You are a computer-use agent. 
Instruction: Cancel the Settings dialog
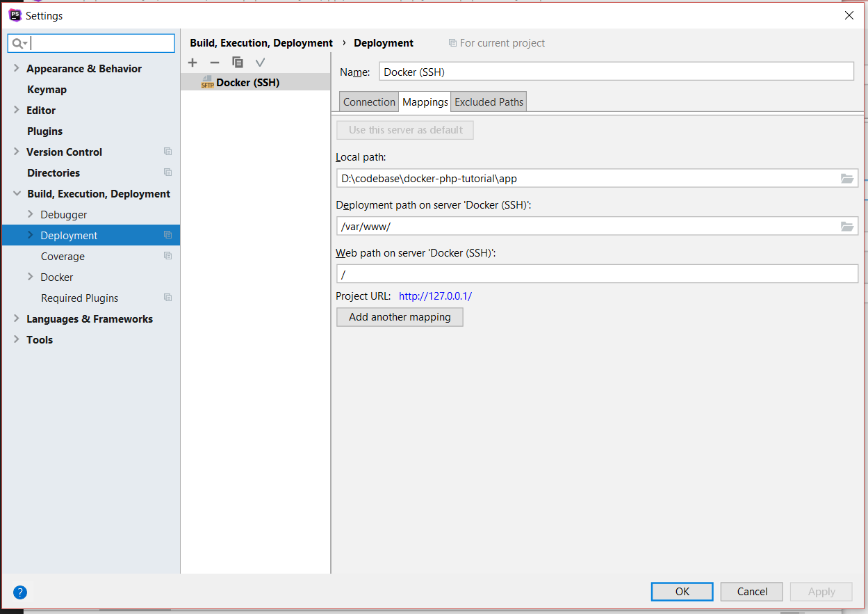[x=752, y=592]
